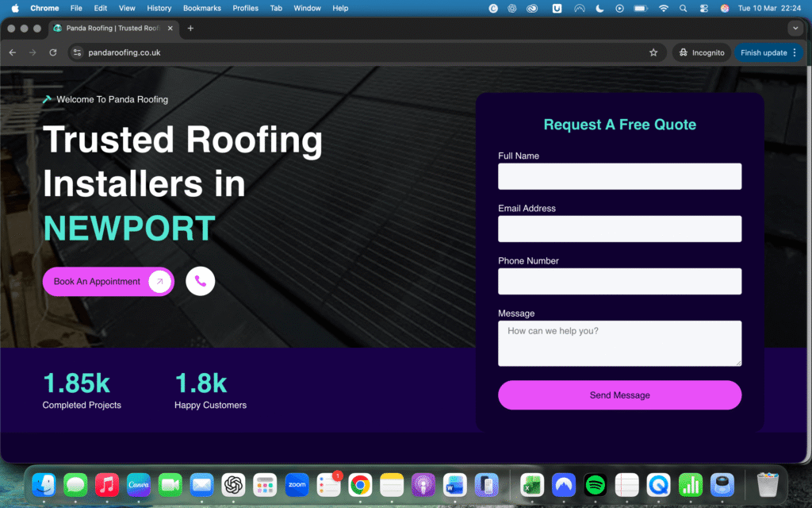
Task: Click the Send Message button
Action: (x=619, y=394)
